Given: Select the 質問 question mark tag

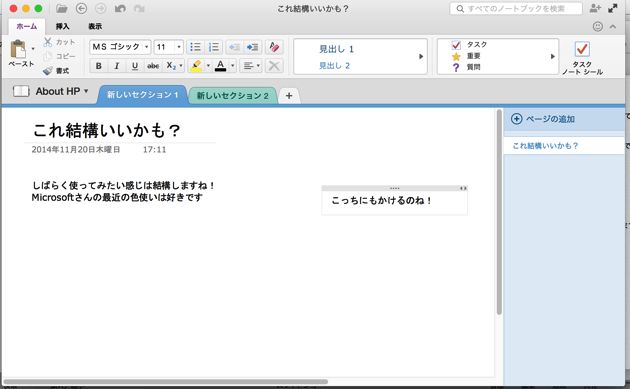Looking at the screenshot, I should tap(456, 68).
